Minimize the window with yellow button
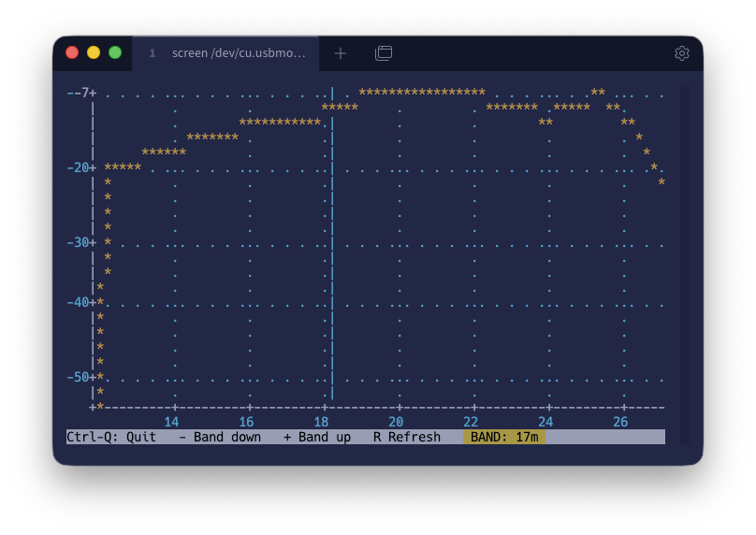 click(94, 52)
